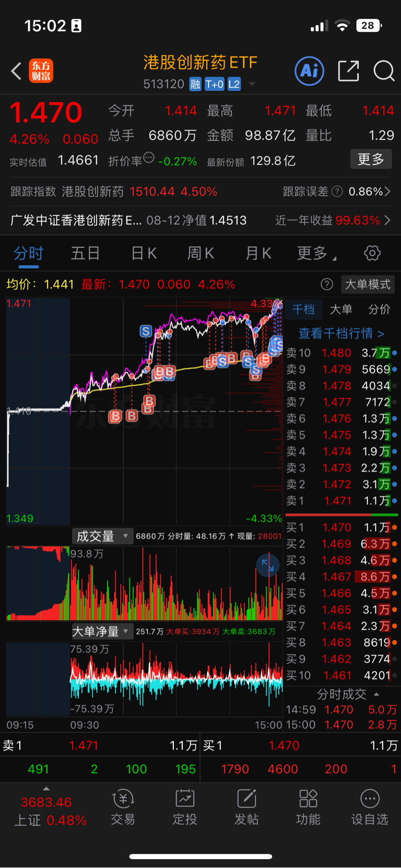
Task: Expand the 上证 index bar arrow
Action: tap(46, 789)
